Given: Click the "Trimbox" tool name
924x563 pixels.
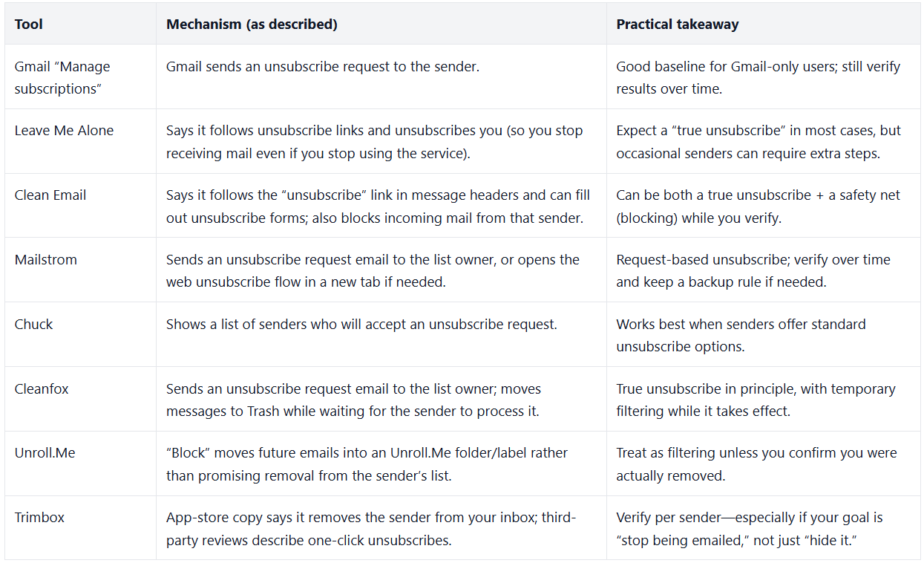Looking at the screenshot, I should point(39,518).
